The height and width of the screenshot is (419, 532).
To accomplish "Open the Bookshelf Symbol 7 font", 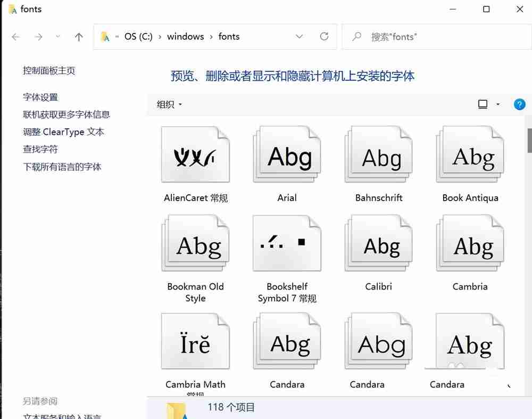I will point(287,243).
